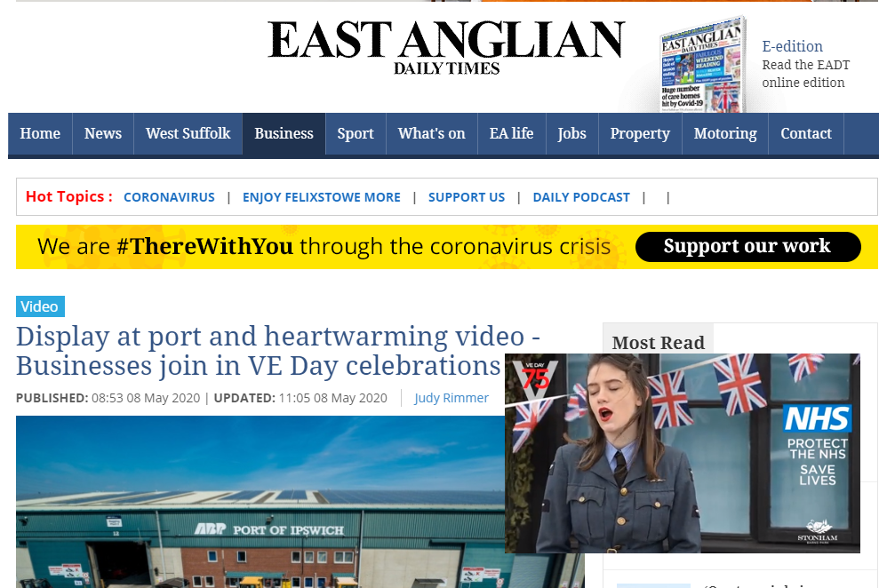
Task: Click the East Anglian Daily Times logo
Action: (x=446, y=48)
